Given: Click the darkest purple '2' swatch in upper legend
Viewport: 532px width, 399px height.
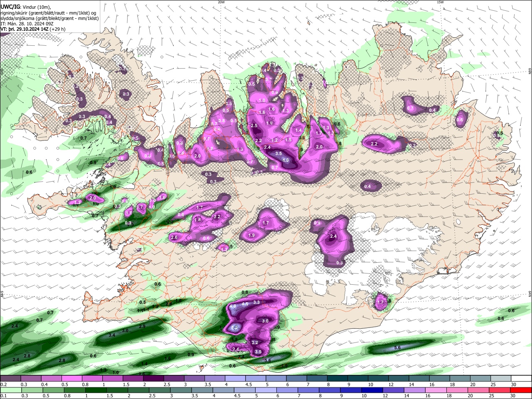Looking at the screenshot, I should pyautogui.click(x=153, y=378).
